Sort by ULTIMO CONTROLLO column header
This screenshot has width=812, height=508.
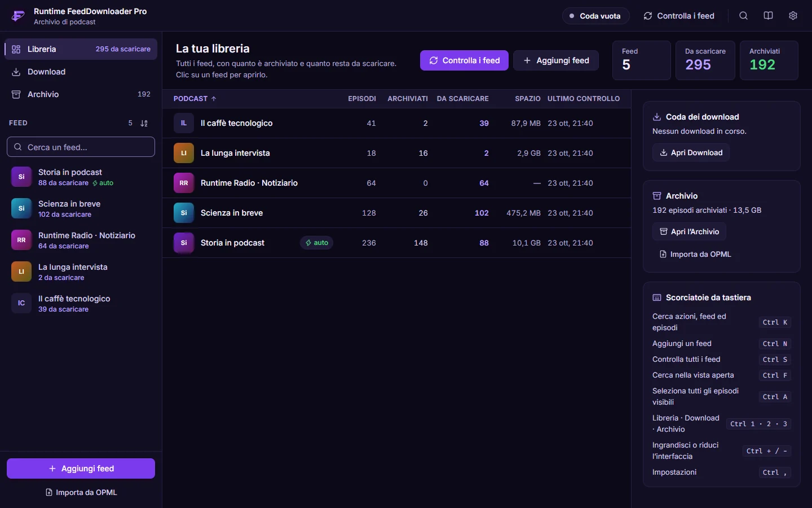click(x=584, y=99)
